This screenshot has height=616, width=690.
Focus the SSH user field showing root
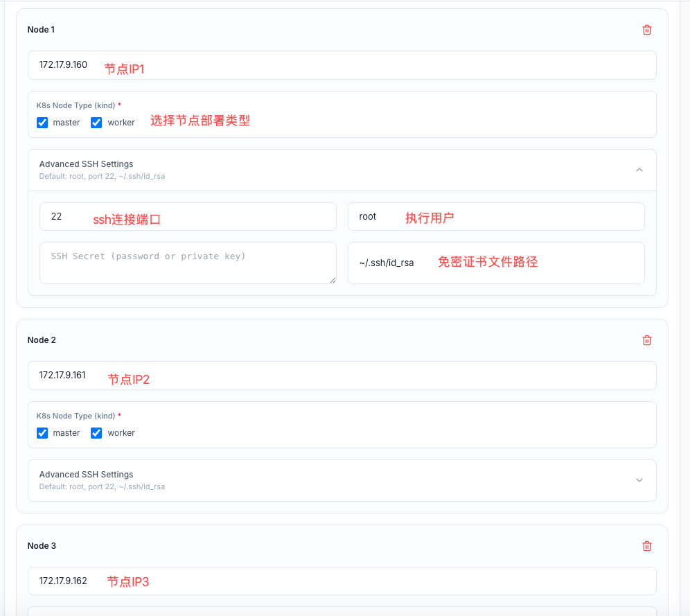pyautogui.click(x=496, y=216)
